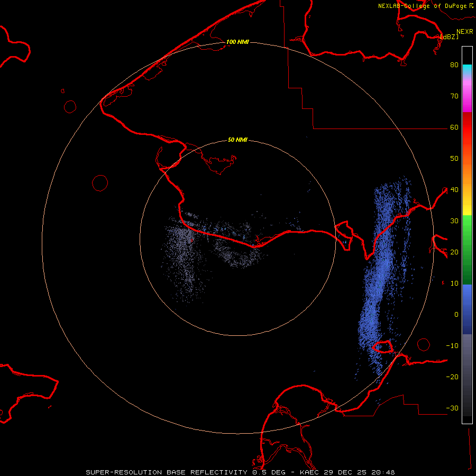Click the [dBZ] unit label
Image resolution: width=476 pixels, height=476 pixels.
(449, 36)
